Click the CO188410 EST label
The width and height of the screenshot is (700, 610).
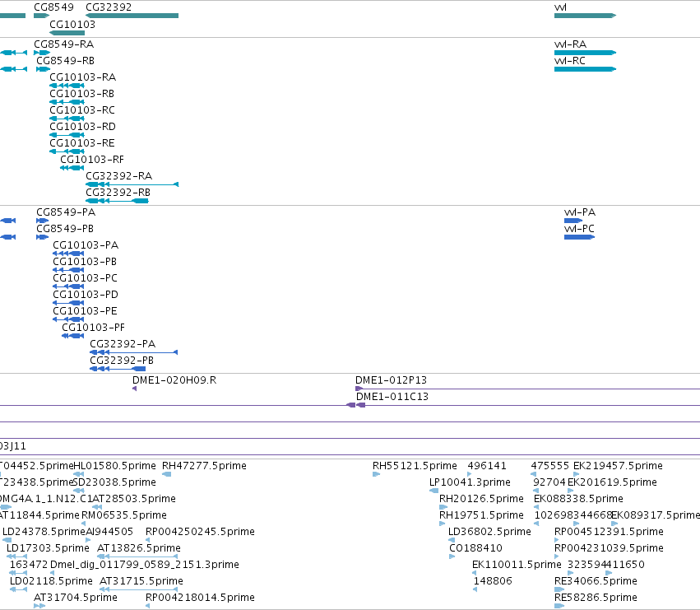476,548
